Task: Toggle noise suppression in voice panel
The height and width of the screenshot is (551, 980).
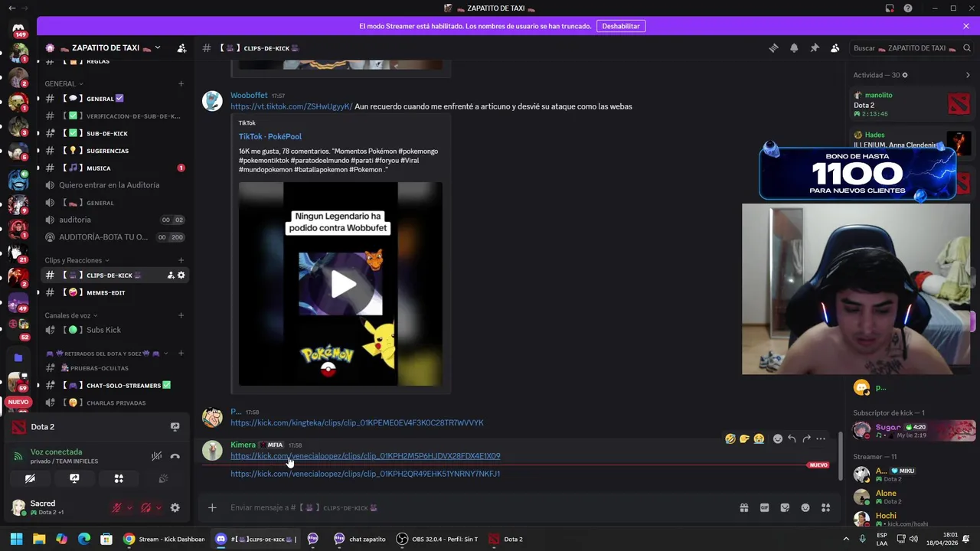Action: [156, 456]
